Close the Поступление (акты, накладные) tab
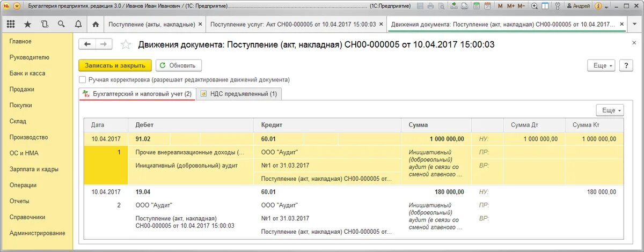The image size is (644, 252). (201, 25)
